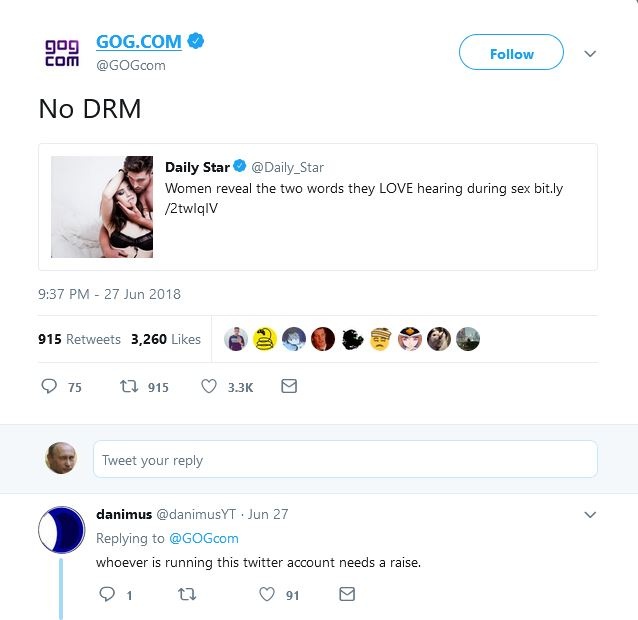Click the @GOGcom mention in danimus's reply
Image resolution: width=638 pixels, height=620 pixels.
(204, 538)
